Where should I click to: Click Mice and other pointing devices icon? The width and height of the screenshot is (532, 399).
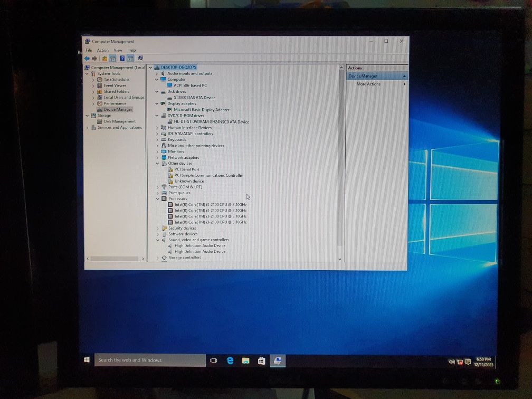[164, 146]
